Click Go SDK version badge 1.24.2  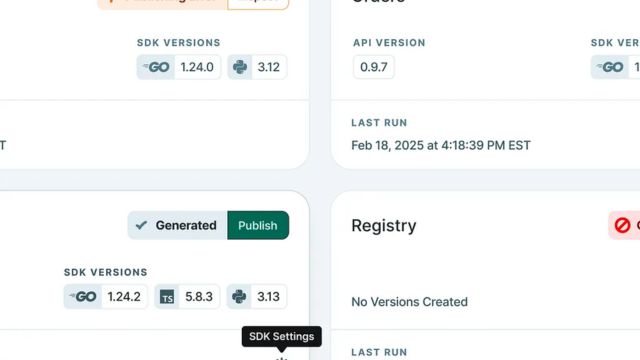(106, 296)
